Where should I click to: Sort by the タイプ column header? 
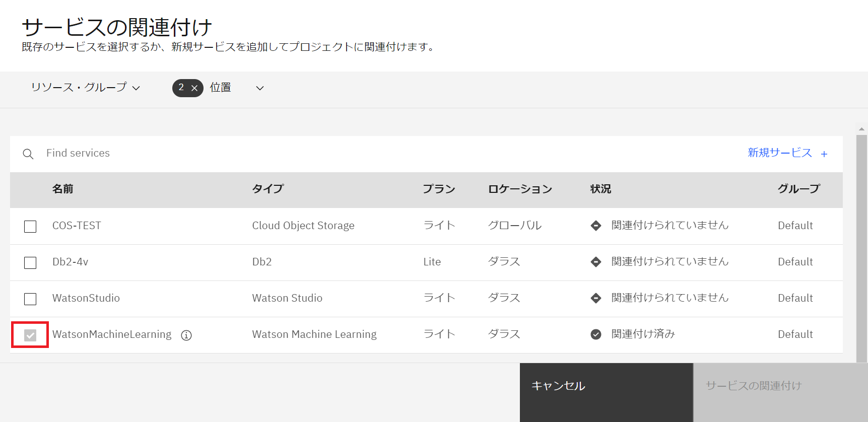click(x=268, y=189)
